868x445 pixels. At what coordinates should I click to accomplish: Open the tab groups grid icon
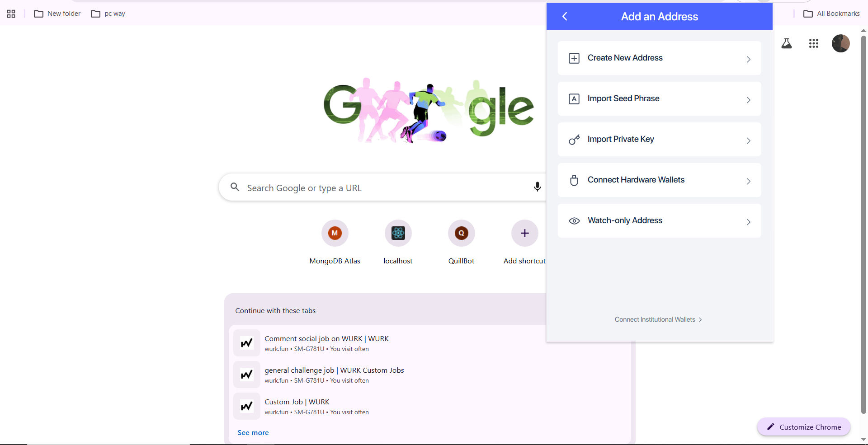tap(11, 14)
